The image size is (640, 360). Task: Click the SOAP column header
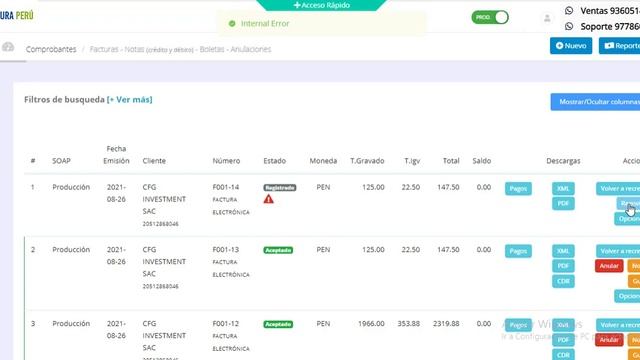[x=61, y=161]
